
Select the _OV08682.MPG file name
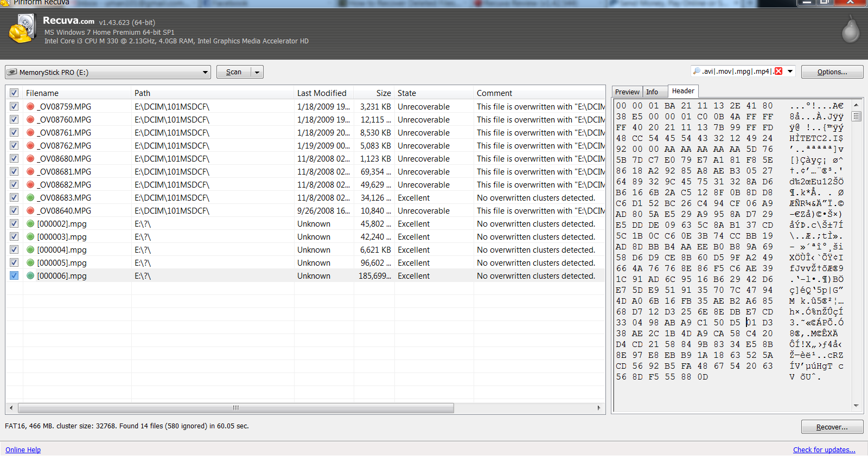(x=64, y=185)
